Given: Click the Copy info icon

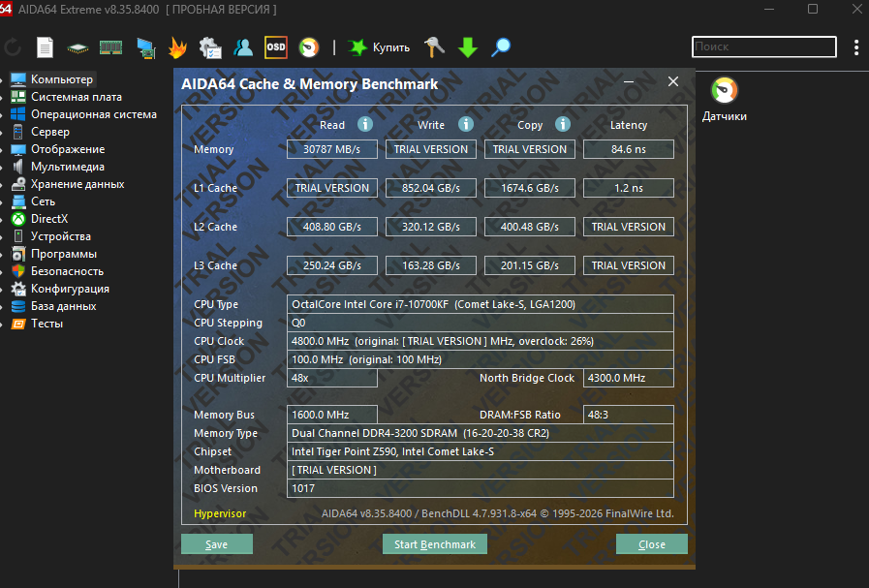Looking at the screenshot, I should 563,124.
